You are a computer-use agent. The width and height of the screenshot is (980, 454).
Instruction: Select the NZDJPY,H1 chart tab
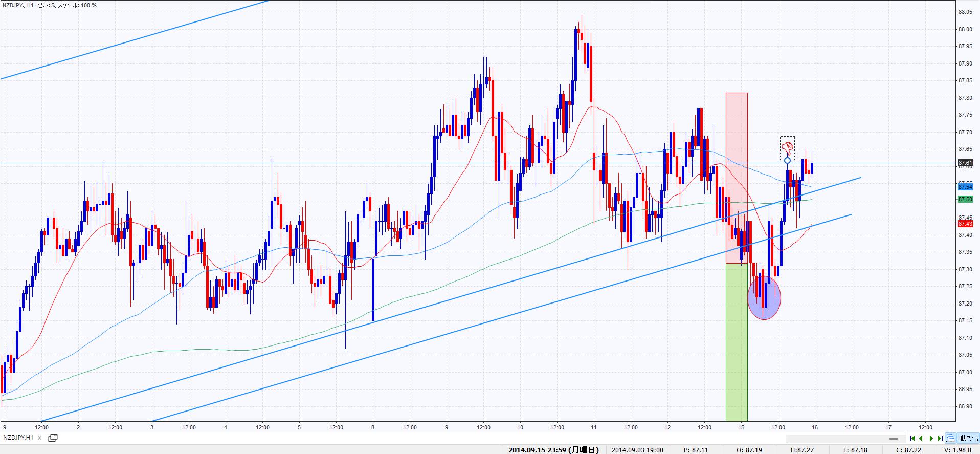(x=18, y=438)
